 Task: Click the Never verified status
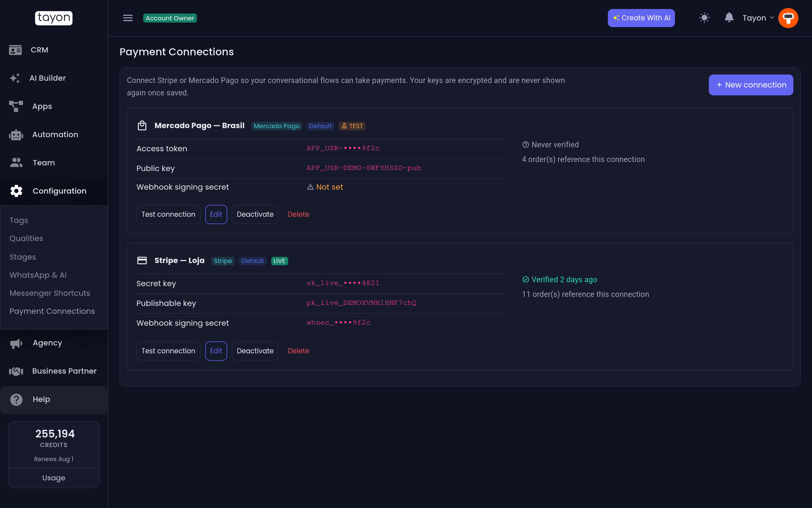click(551, 145)
